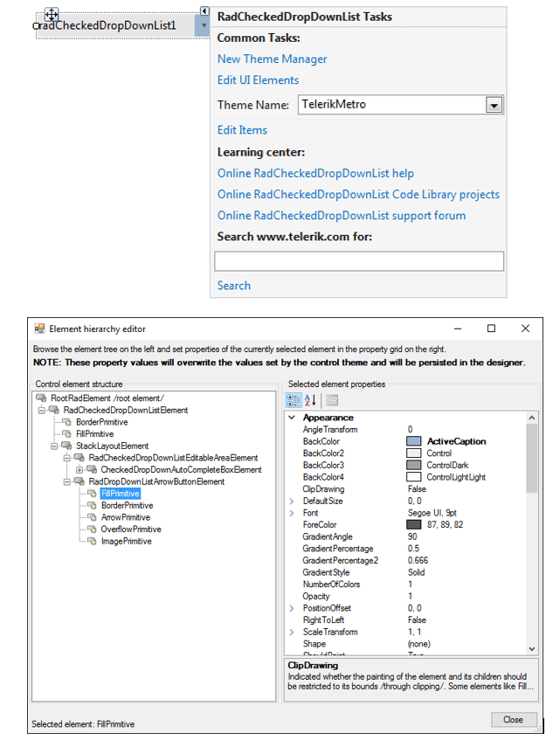Open the Theme Name dropdown
This screenshot has width=560, height=754.
494,104
